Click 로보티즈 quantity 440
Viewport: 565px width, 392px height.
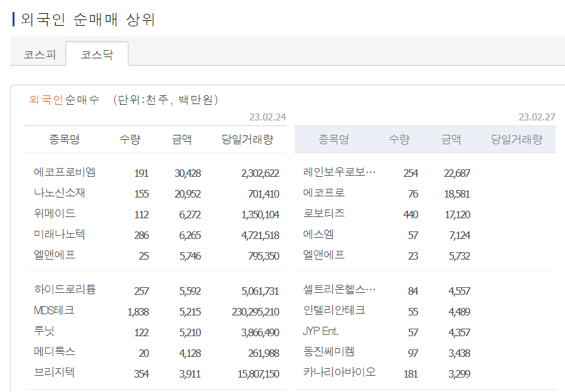pos(411,215)
